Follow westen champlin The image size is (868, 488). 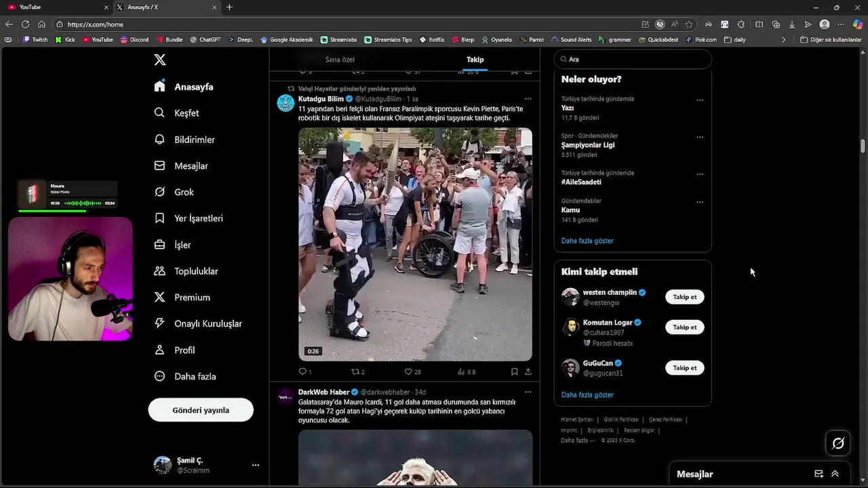(x=685, y=297)
